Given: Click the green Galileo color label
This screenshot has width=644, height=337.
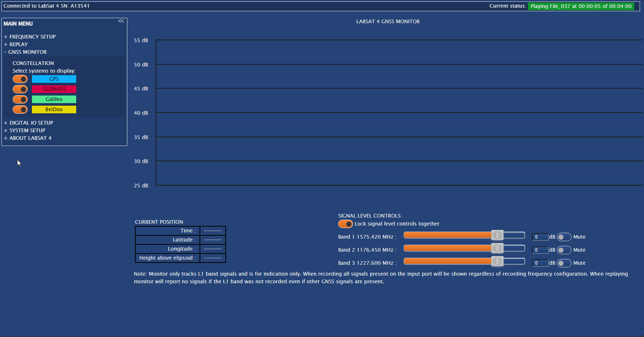Looking at the screenshot, I should (54, 99).
